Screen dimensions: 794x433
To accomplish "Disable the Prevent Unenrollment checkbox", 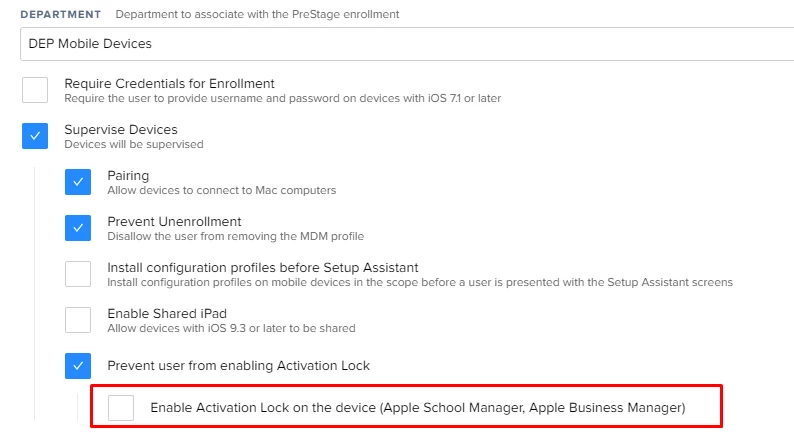I will coord(78,228).
